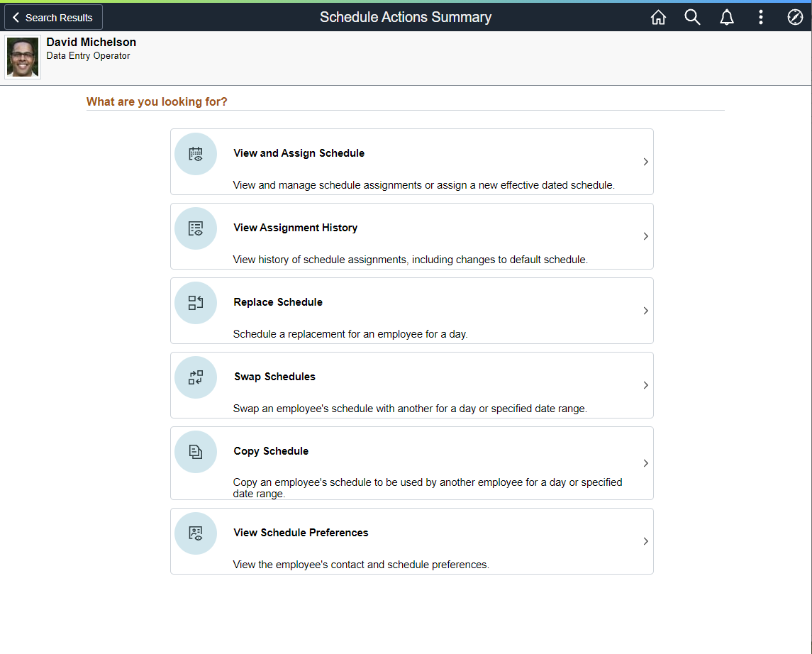Click the Replace Schedule icon
Viewport: 812px width, 654px height.
pos(196,303)
